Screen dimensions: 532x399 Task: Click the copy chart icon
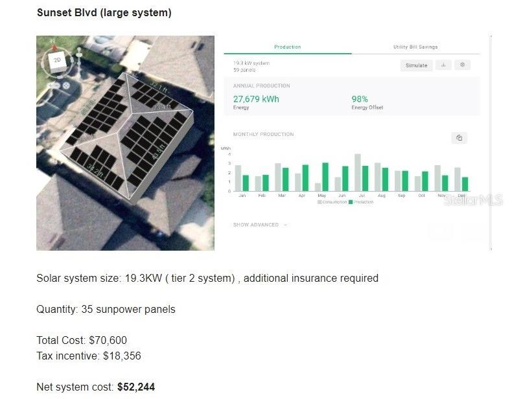click(459, 138)
